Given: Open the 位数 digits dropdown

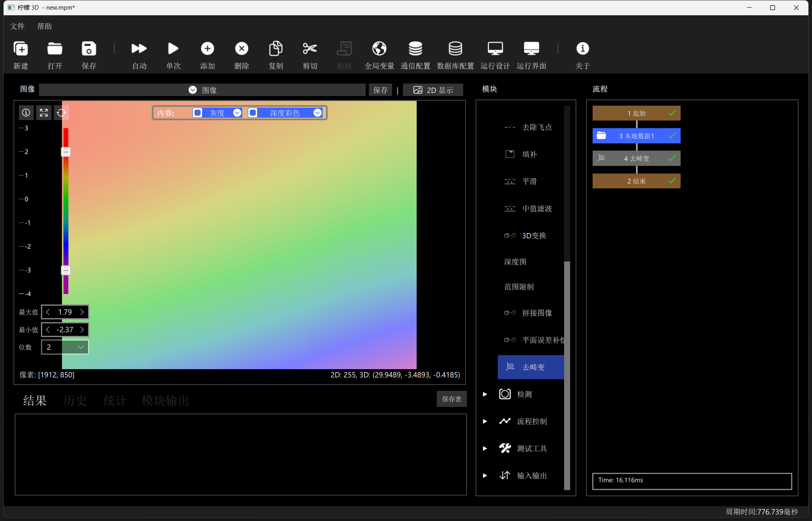Looking at the screenshot, I should [x=65, y=347].
